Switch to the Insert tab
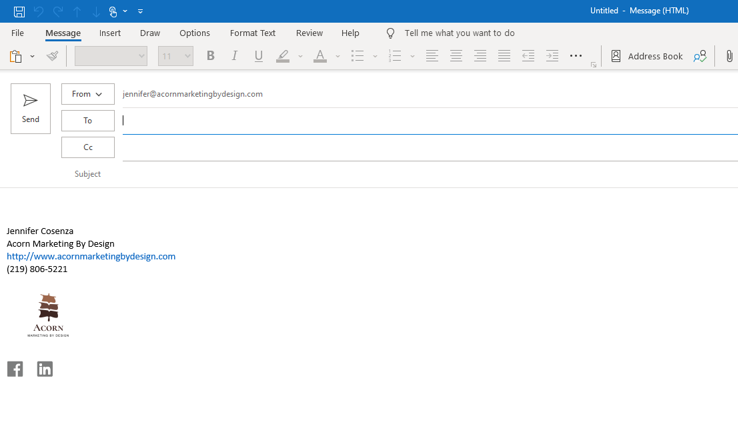The image size is (738, 438). pos(110,33)
